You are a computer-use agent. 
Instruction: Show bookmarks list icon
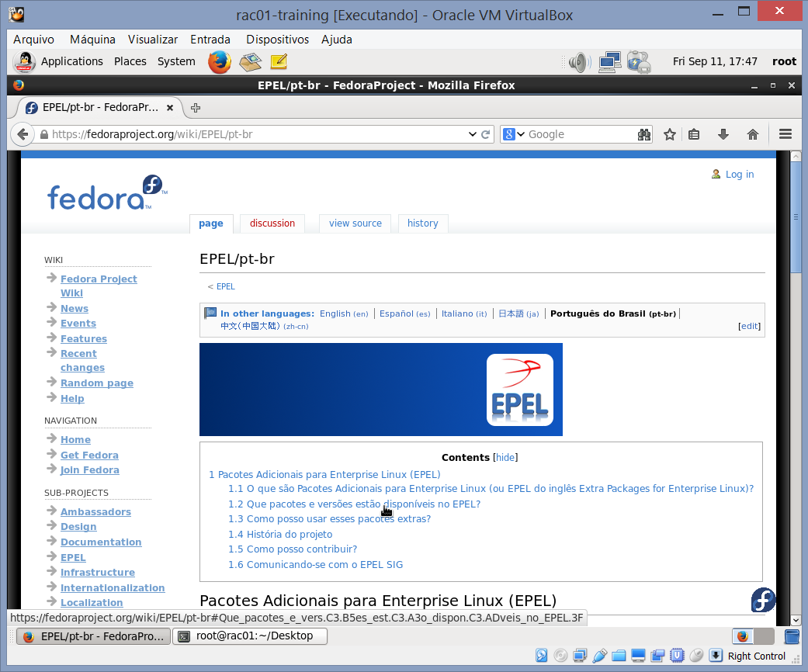[694, 134]
